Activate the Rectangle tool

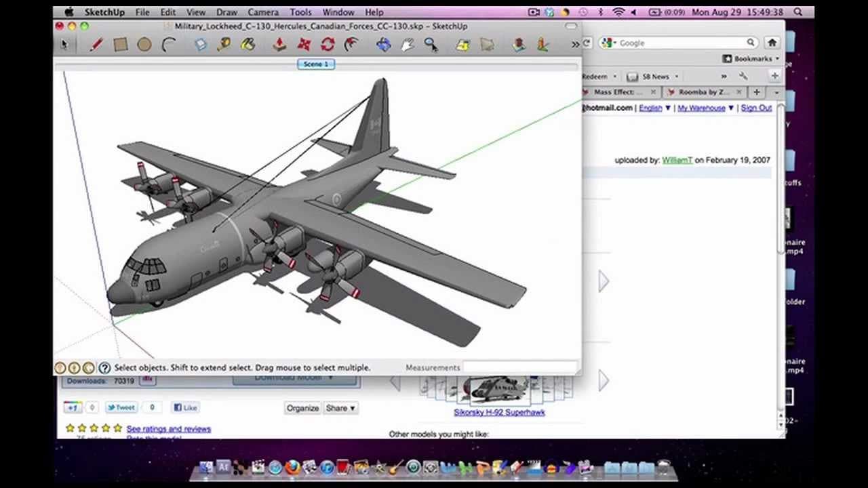click(x=121, y=44)
